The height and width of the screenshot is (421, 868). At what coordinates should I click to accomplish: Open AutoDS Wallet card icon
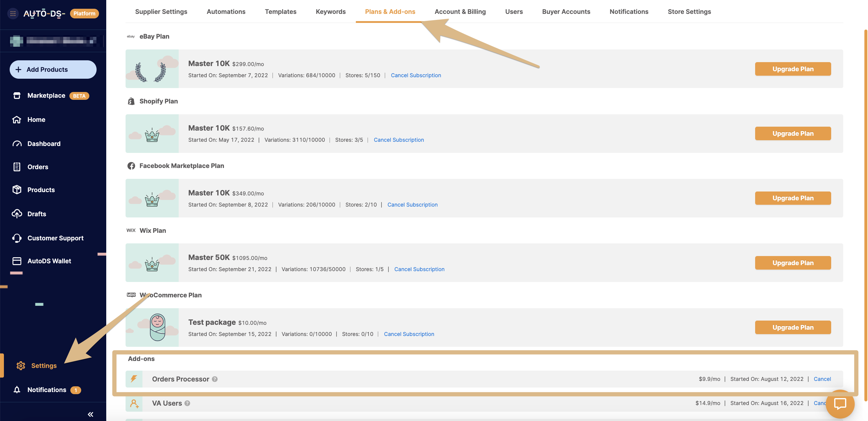coord(17,261)
